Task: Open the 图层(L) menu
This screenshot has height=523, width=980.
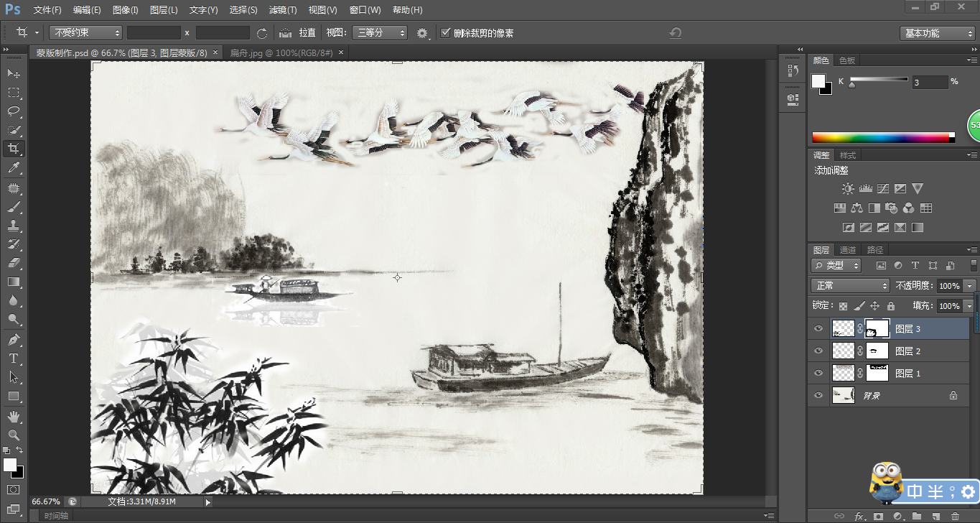Action: click(164, 10)
